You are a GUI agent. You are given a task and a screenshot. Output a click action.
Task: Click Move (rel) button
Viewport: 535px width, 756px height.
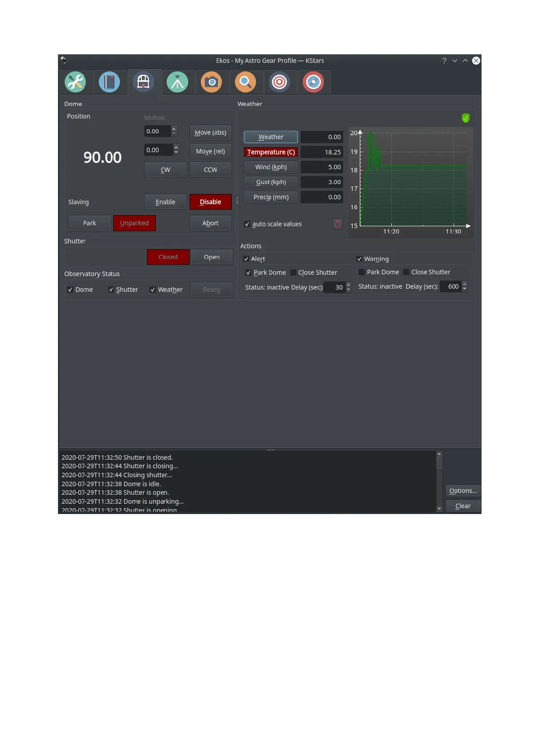[x=210, y=151]
